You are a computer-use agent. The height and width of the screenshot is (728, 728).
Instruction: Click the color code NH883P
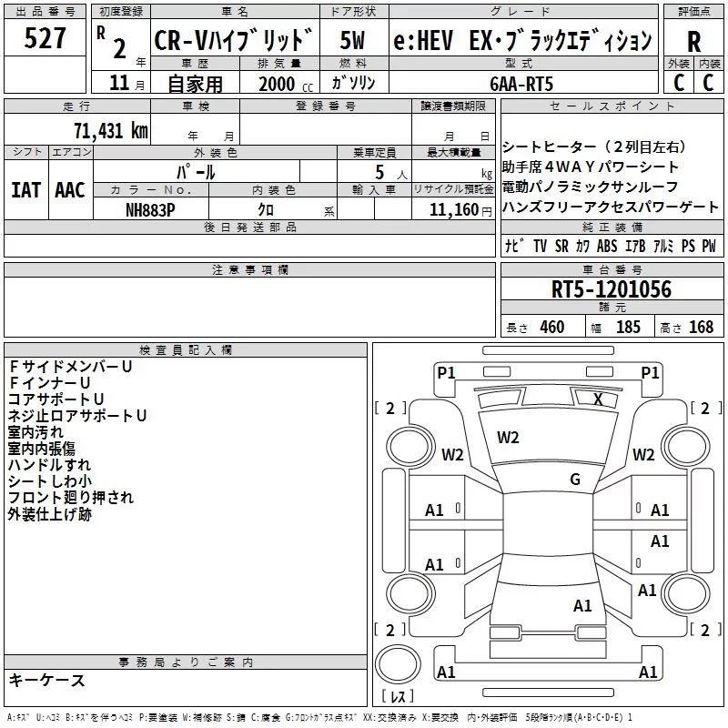[150, 208]
